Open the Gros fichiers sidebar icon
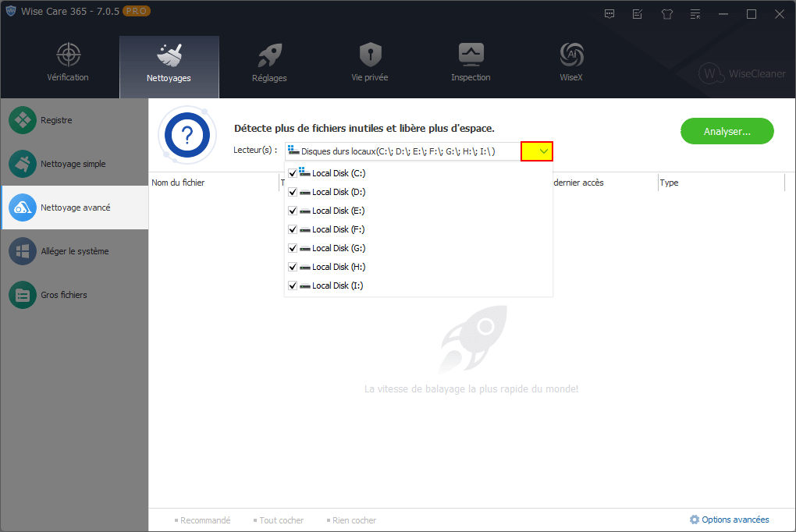The image size is (796, 532). click(23, 295)
